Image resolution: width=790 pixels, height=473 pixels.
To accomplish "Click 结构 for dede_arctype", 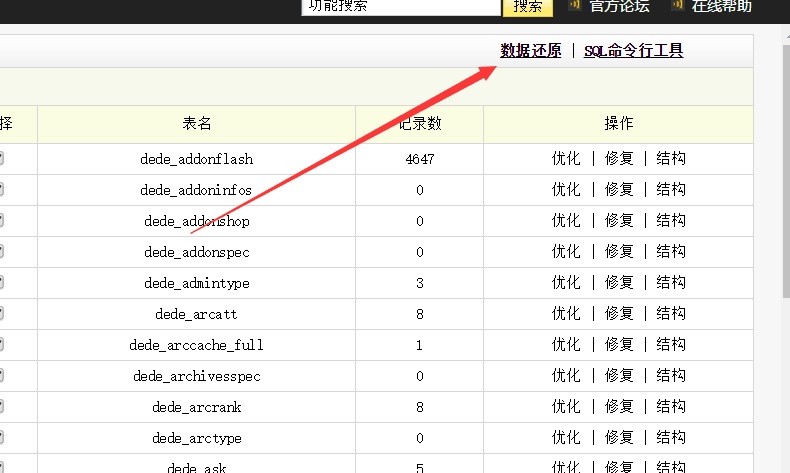I will click(x=671, y=437).
